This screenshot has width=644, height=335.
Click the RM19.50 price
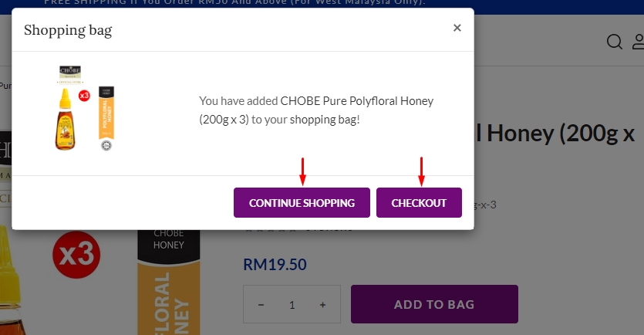pyautogui.click(x=275, y=264)
